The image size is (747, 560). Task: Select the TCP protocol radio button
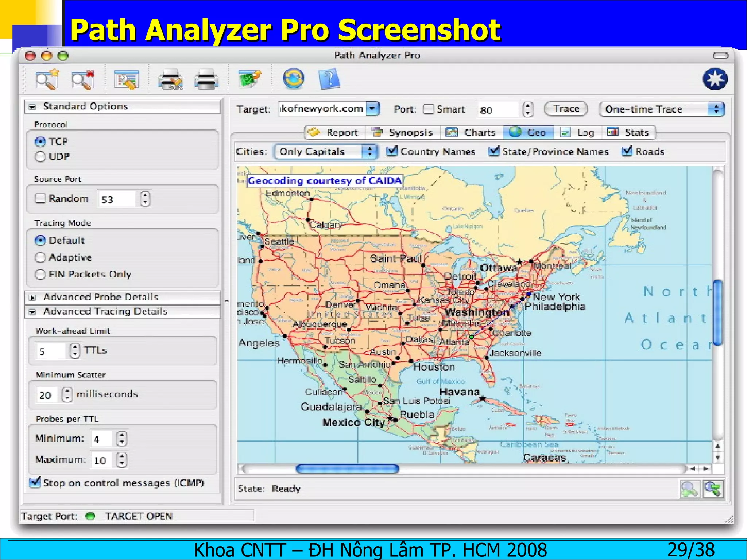40,141
